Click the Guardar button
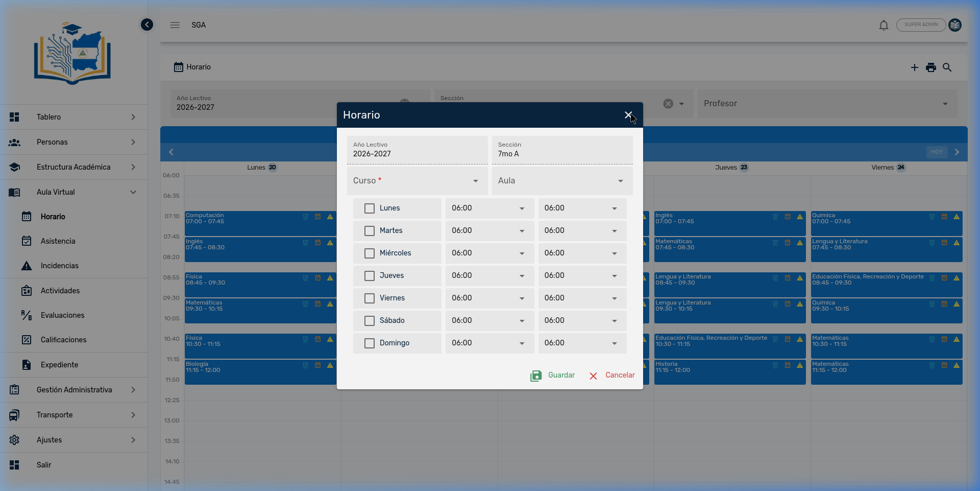The height and width of the screenshot is (491, 980). pos(553,376)
